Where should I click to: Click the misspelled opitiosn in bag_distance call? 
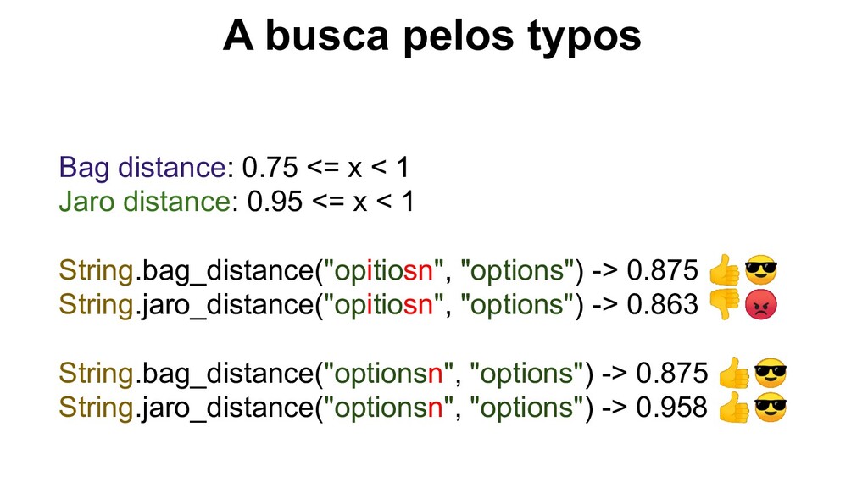coord(384,270)
